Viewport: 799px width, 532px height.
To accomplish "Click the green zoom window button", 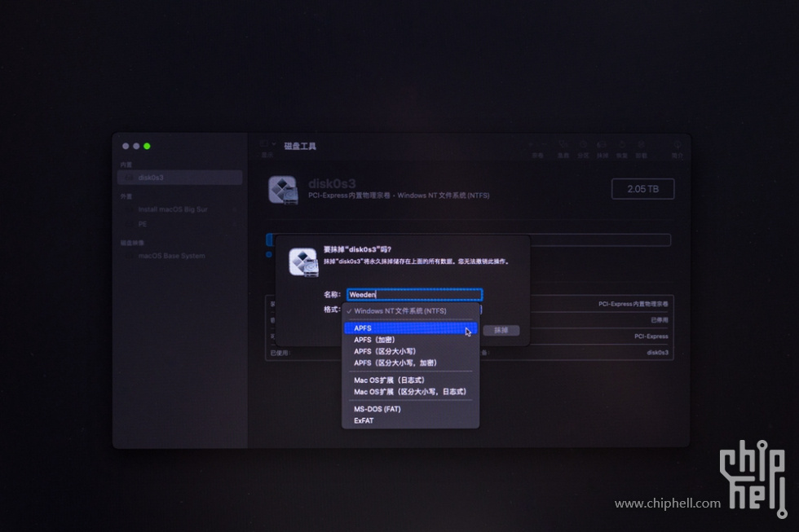I will pos(147,146).
